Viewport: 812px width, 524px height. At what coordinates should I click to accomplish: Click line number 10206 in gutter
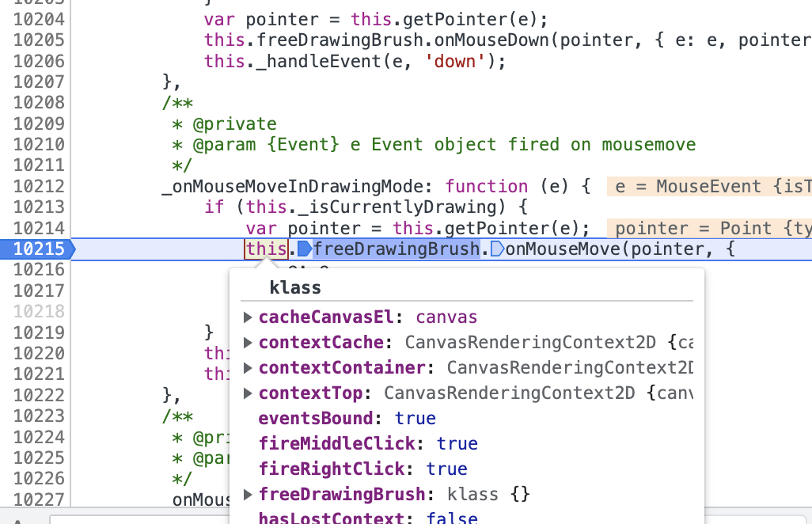(x=39, y=62)
